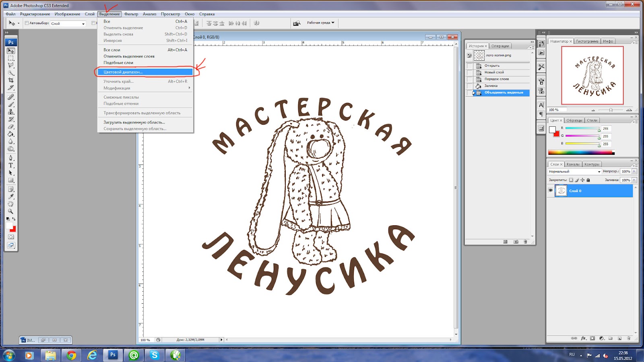Open the Нормальный blend mode dropdown
This screenshot has width=644, height=362.
(574, 172)
